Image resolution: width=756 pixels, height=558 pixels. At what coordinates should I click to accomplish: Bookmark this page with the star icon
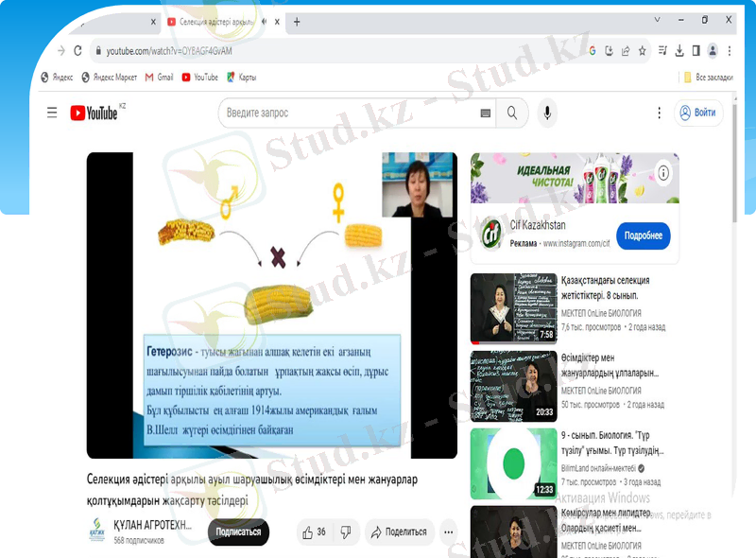point(643,51)
